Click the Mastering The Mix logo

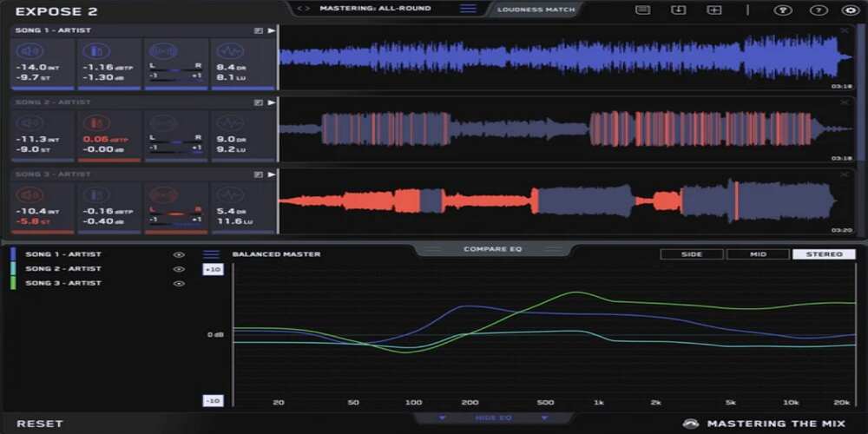(x=764, y=424)
